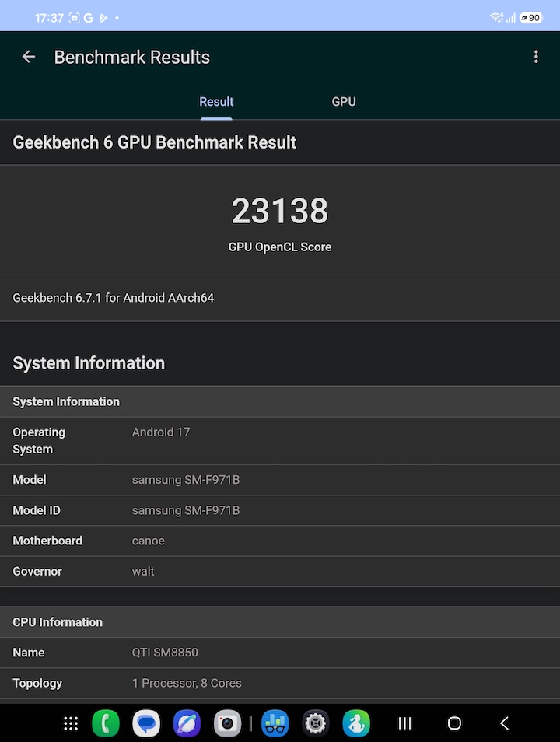Tap the Topology row label
Image resolution: width=560 pixels, height=742 pixels.
point(37,684)
